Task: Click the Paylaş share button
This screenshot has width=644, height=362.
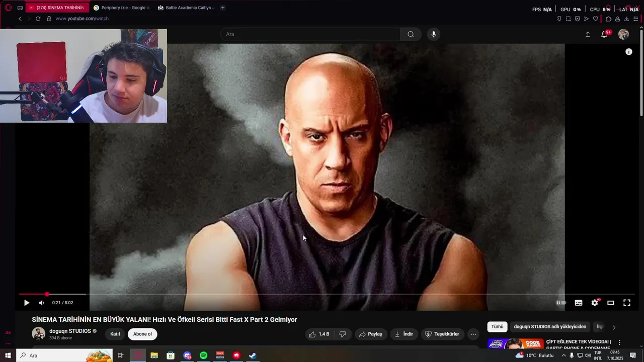Action: point(370,334)
